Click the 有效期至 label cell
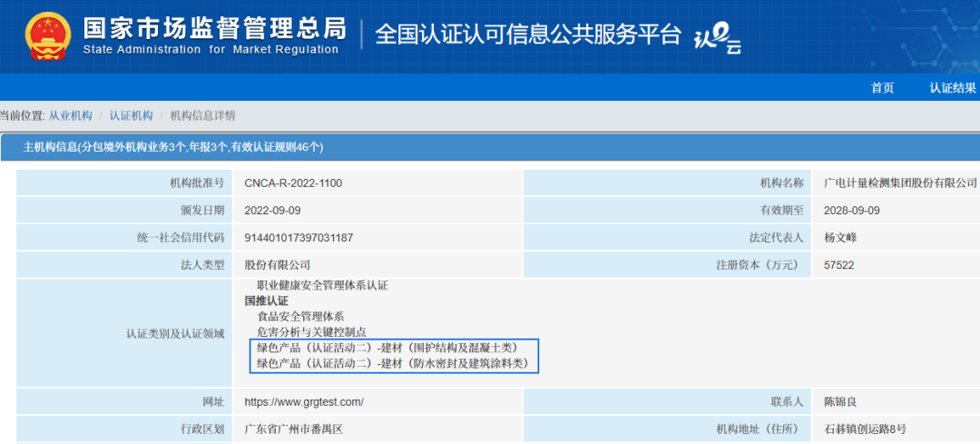 (x=670, y=210)
